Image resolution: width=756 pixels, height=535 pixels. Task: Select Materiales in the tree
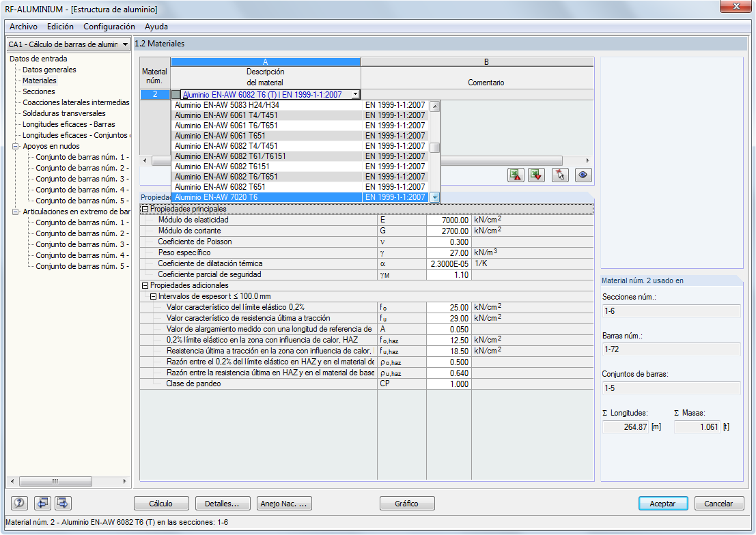[x=40, y=81]
